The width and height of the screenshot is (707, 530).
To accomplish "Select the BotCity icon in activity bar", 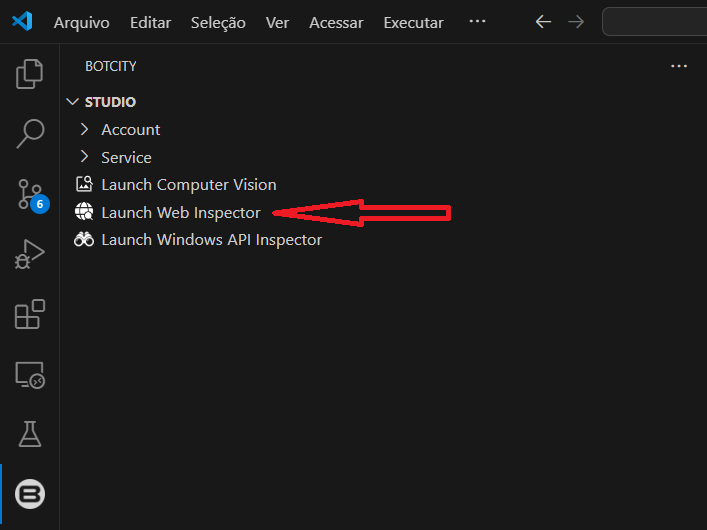I will 30,494.
